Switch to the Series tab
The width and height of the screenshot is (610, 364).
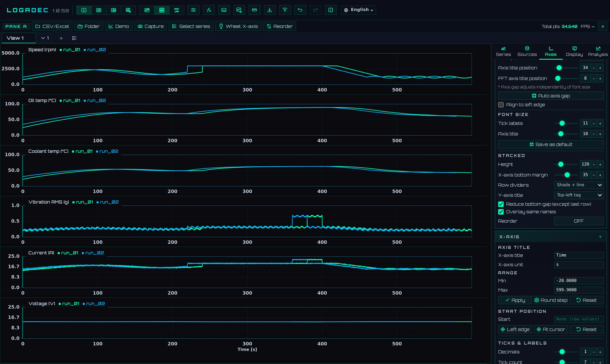(503, 51)
